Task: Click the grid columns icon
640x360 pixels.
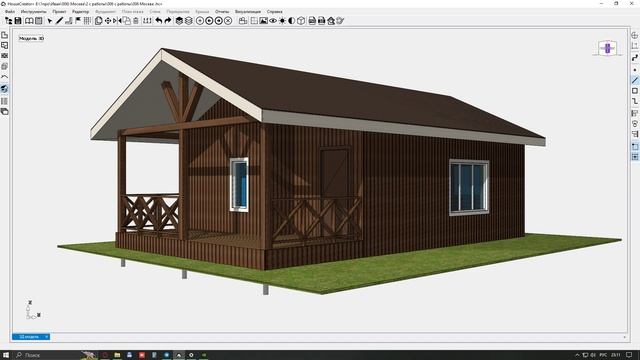Action: click(87, 20)
